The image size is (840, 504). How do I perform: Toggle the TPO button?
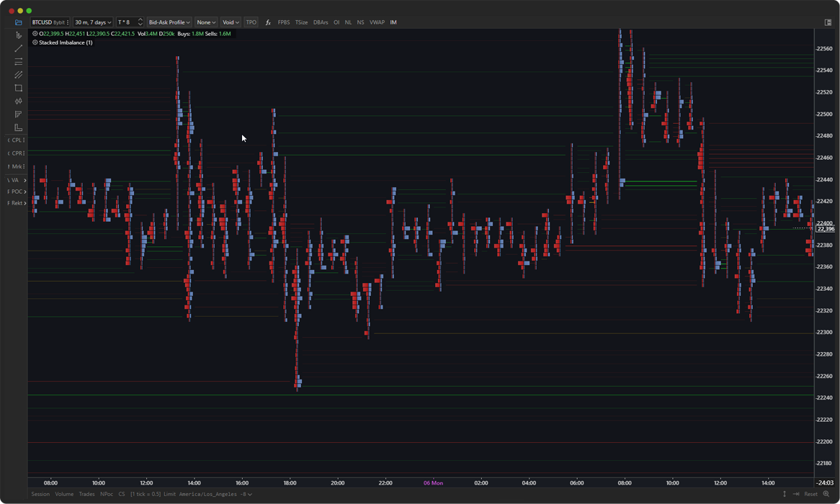[x=251, y=22]
